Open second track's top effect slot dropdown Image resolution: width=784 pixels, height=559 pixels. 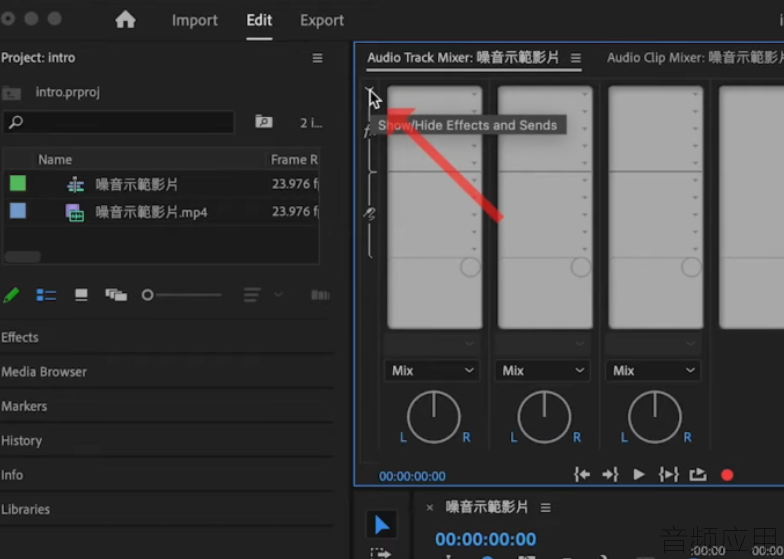point(584,94)
